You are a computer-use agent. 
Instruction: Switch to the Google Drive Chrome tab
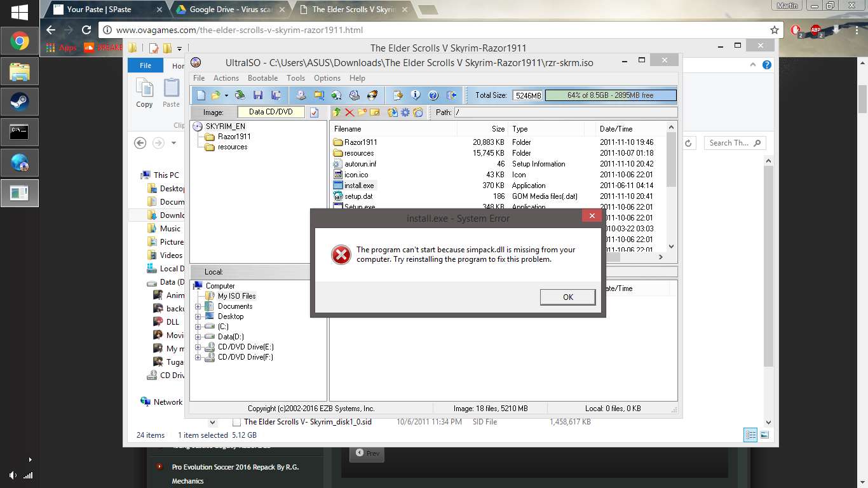tap(230, 10)
